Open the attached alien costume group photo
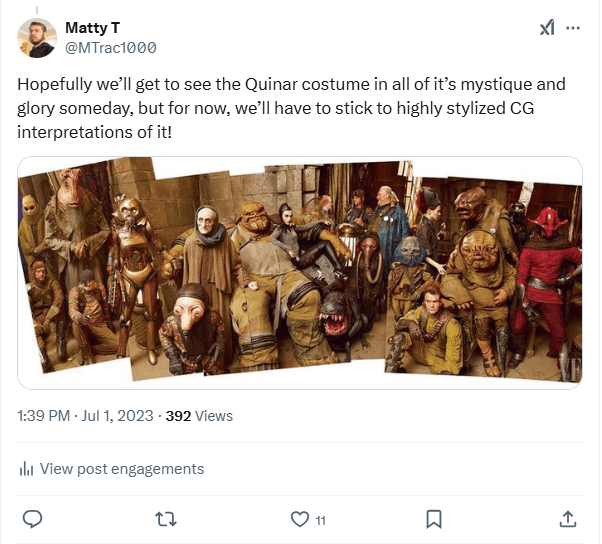602x544 pixels. point(300,272)
